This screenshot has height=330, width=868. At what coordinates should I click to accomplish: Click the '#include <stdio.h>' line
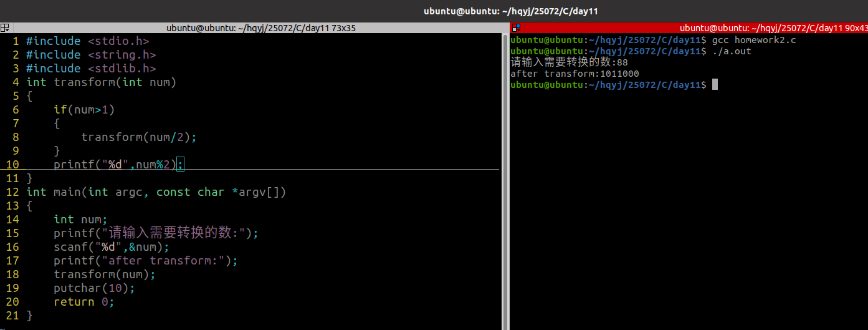[87, 41]
